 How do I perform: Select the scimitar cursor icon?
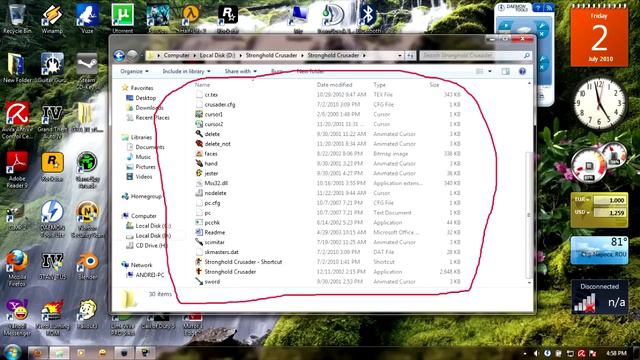[x=199, y=242]
